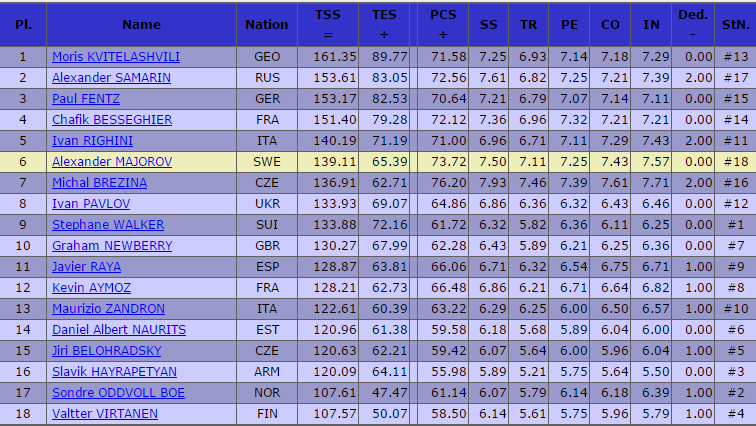Select Ivan RIGHINI link
Viewport: 756px width, 426px height.
[x=93, y=141]
